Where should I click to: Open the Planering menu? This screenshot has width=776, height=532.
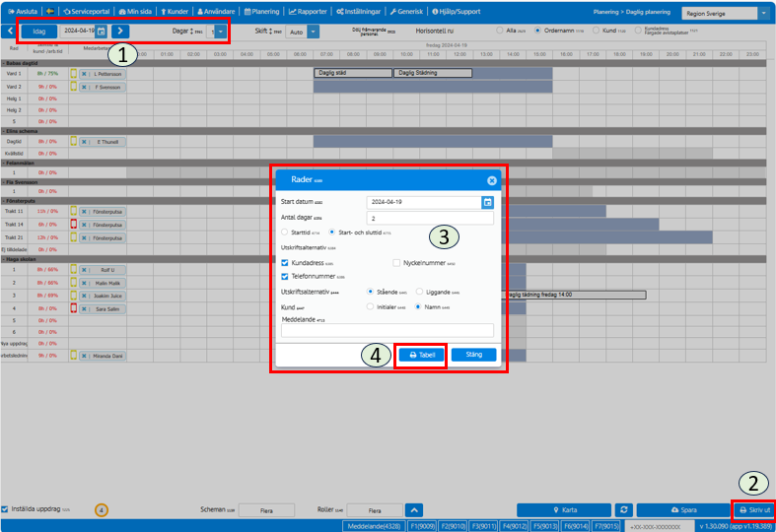pyautogui.click(x=262, y=12)
